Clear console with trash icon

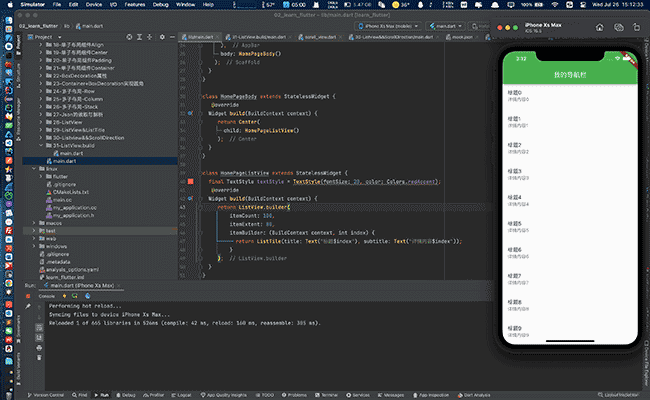point(39,357)
